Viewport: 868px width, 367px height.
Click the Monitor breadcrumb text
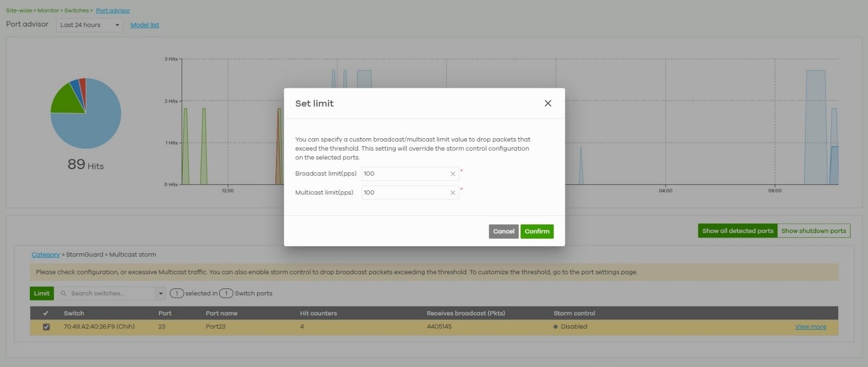coord(48,10)
